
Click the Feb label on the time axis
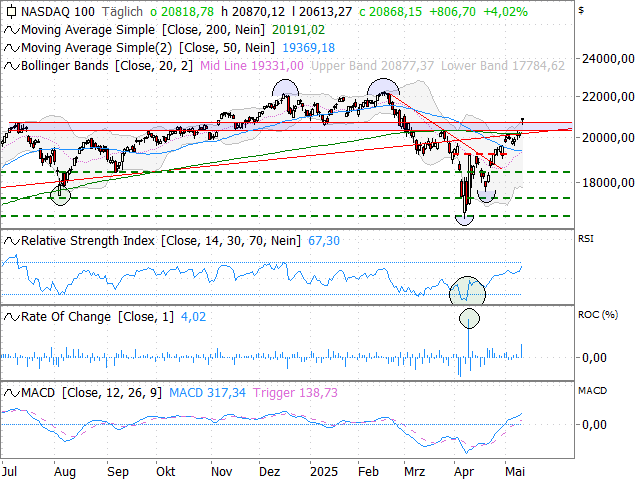[x=369, y=472]
